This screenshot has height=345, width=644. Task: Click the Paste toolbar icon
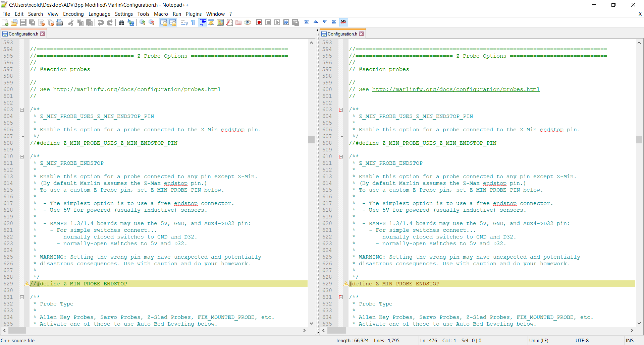89,22
